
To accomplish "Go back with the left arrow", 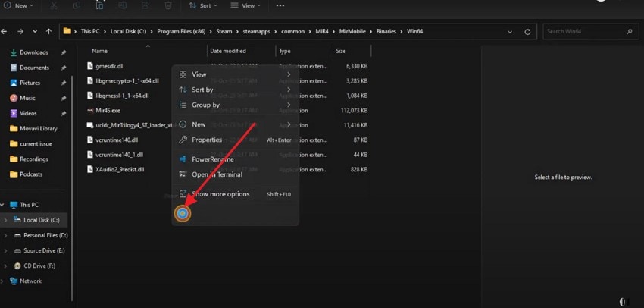I will (4, 31).
